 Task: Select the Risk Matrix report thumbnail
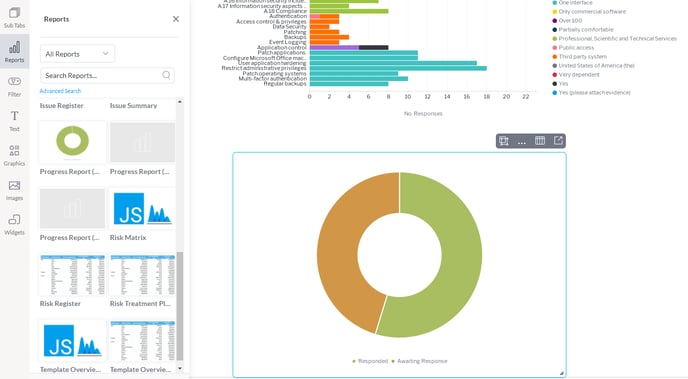click(x=142, y=209)
